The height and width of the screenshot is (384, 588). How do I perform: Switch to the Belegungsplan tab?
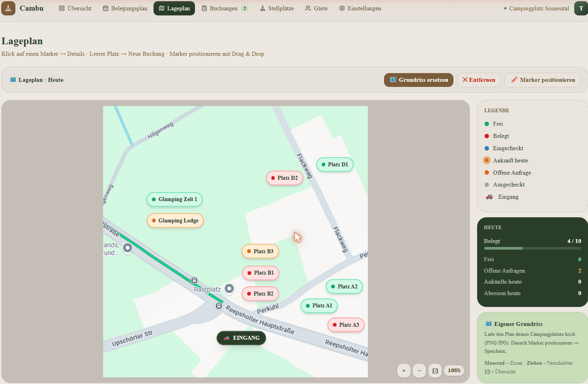(x=125, y=8)
